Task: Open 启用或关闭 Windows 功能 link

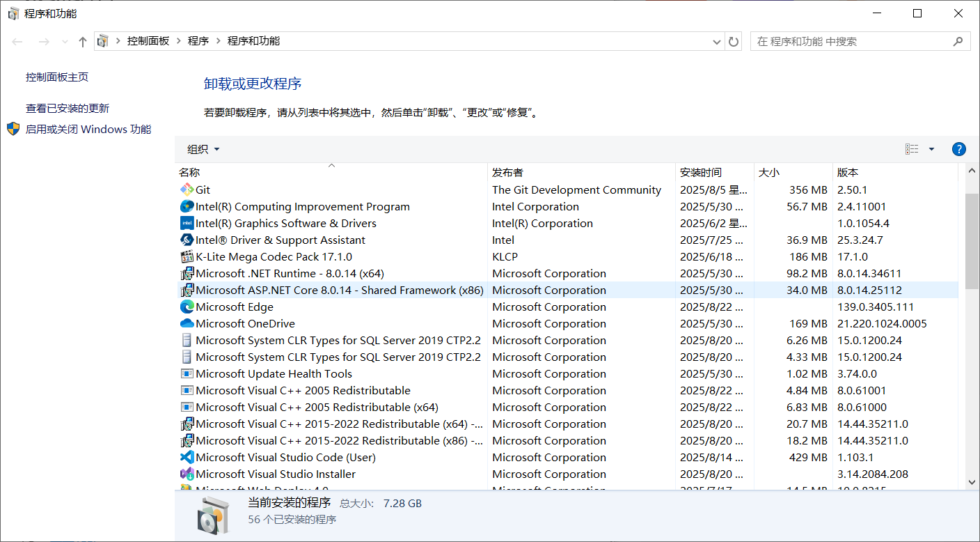Action: [88, 130]
